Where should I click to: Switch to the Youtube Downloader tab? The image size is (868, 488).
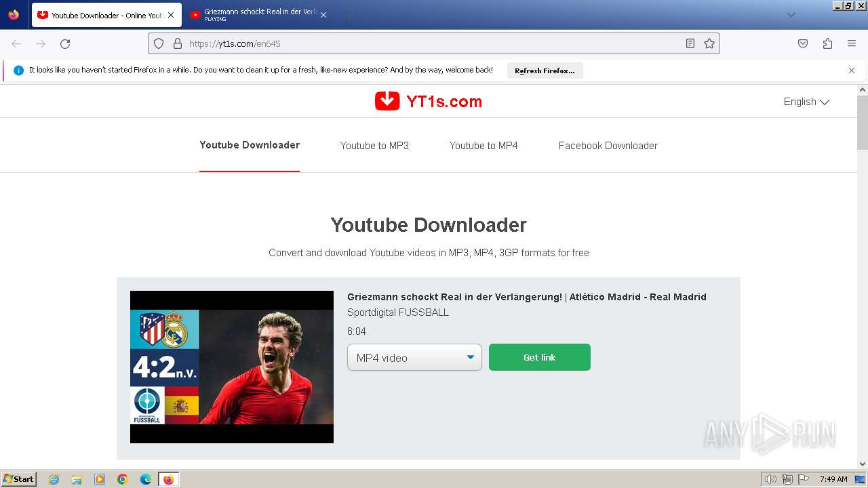(x=106, y=15)
